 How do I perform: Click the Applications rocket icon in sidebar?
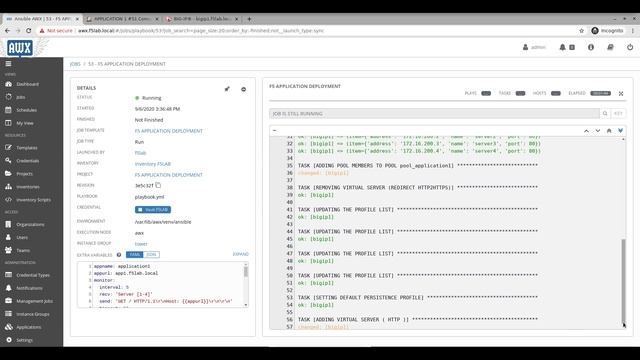tap(9, 327)
